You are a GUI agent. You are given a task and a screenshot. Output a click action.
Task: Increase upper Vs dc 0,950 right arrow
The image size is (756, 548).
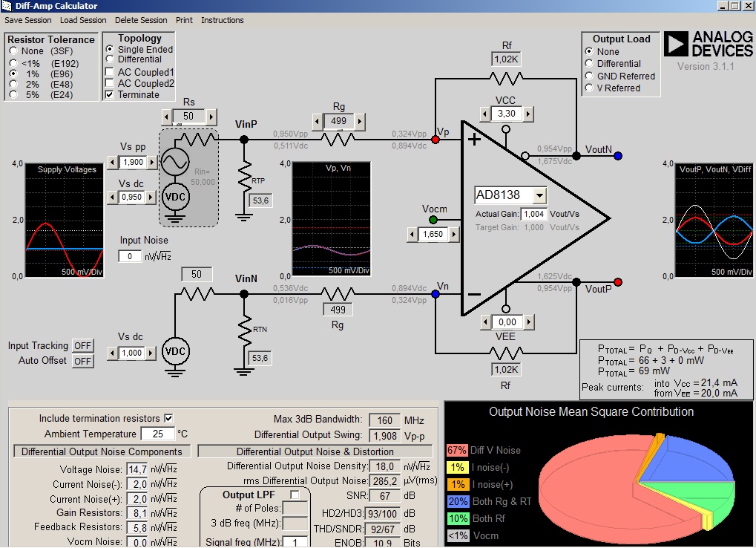(151, 197)
